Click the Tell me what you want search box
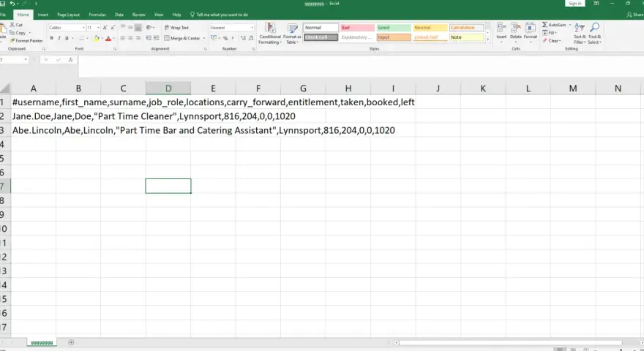This screenshot has height=351, width=644. click(219, 15)
